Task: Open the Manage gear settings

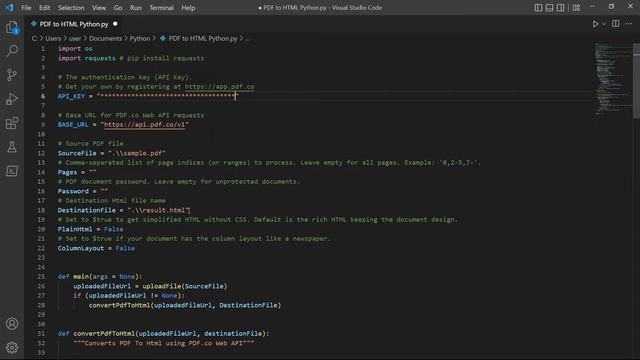Action: tap(12, 347)
